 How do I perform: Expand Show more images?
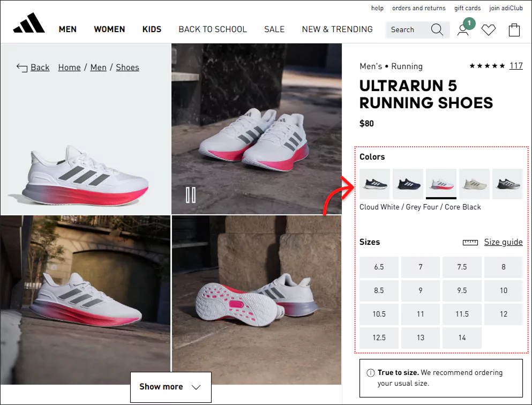click(171, 387)
